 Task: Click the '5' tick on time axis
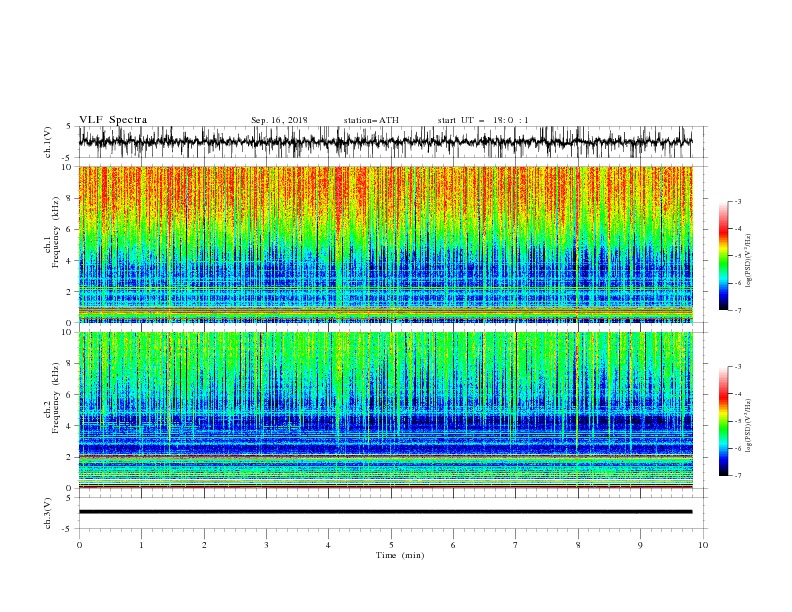click(391, 545)
